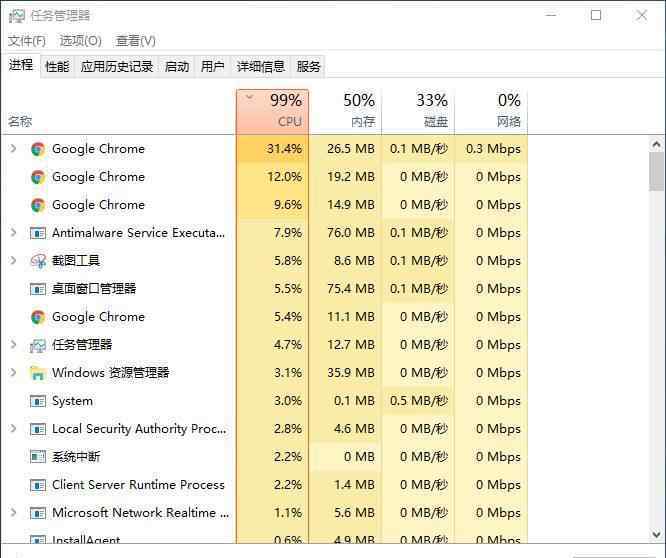Screen dimensions: 666x558
Task: Select the Client Server Runtime Process name
Action: point(138,485)
